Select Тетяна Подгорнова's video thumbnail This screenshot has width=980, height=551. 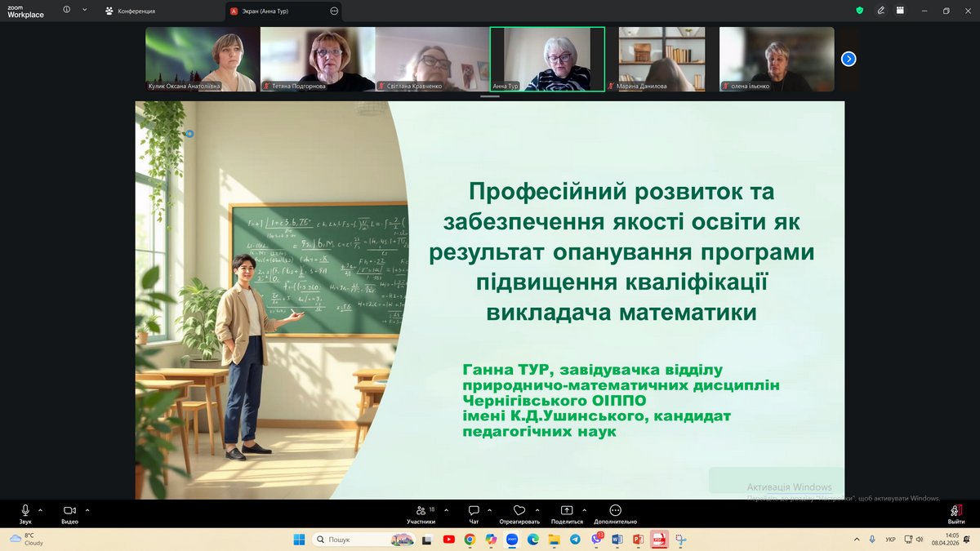point(318,59)
